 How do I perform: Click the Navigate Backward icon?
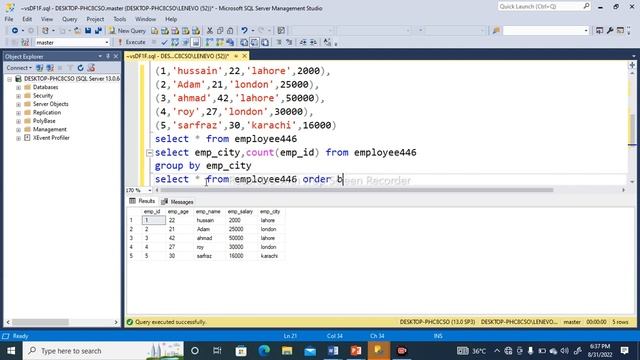coord(15,31)
